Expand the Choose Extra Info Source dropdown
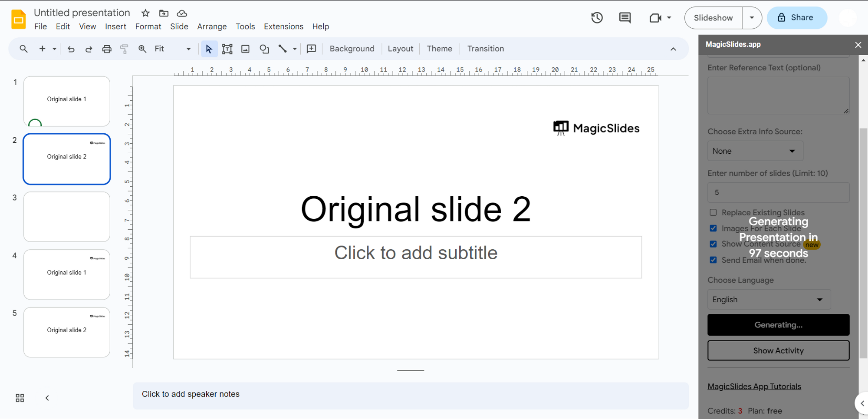Viewport: 868px width, 419px height. coord(755,151)
